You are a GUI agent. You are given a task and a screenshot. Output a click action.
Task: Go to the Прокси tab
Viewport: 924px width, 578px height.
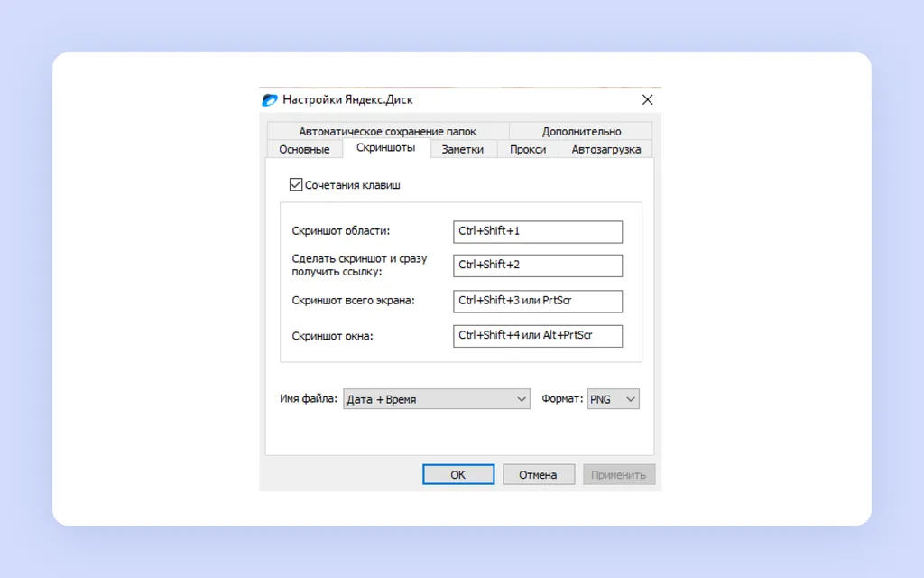tap(527, 149)
